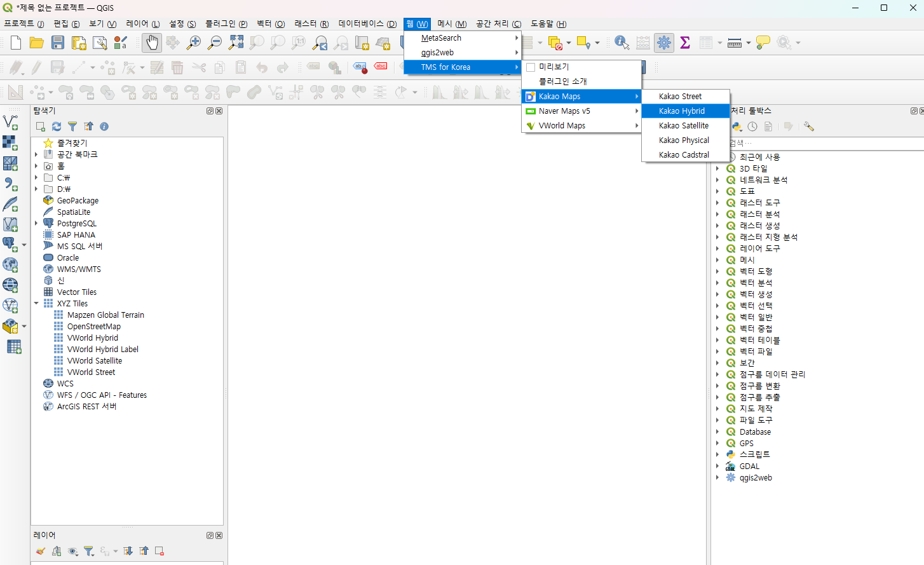Click the Filter Browser funnel icon

[x=72, y=126]
